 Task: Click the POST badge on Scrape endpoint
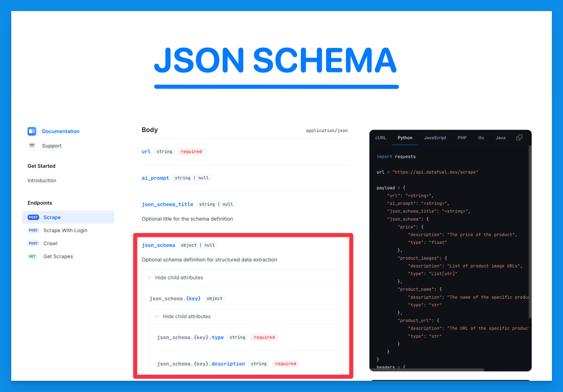33,217
